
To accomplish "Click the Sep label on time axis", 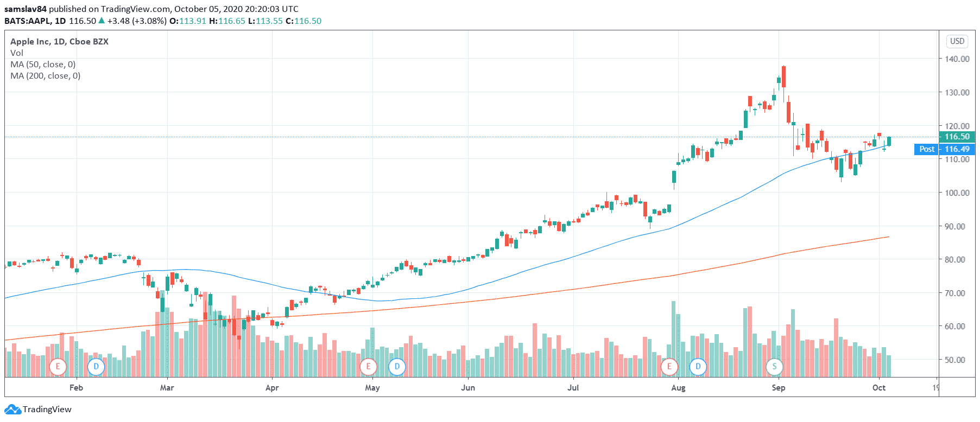I will 778,388.
